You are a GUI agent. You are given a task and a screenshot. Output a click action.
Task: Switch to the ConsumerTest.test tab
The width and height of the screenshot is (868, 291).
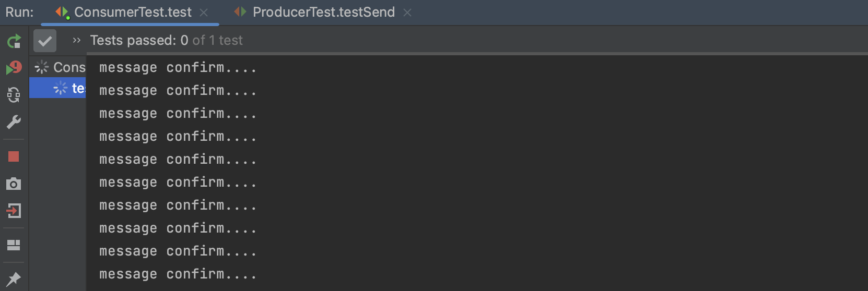click(133, 12)
